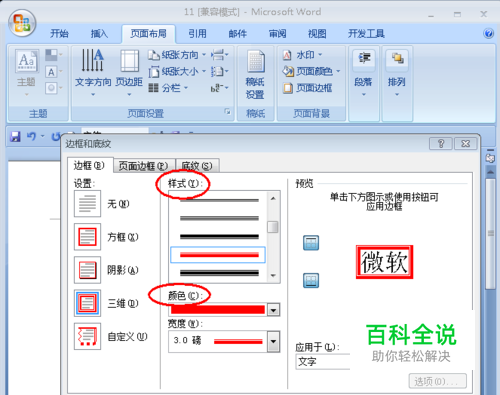Screen dimensions: 500x395
Task: Close the 边框和底纹 dialog
Action: click(x=466, y=144)
